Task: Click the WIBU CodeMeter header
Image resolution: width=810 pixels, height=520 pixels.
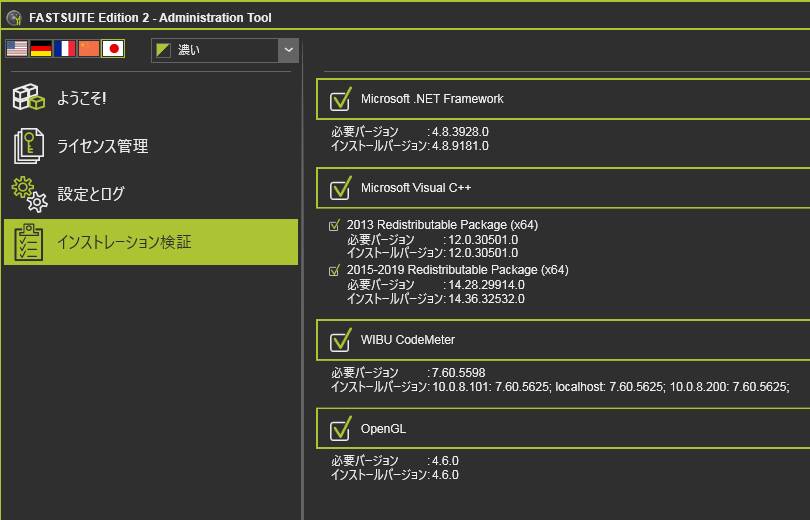Action: pos(563,340)
